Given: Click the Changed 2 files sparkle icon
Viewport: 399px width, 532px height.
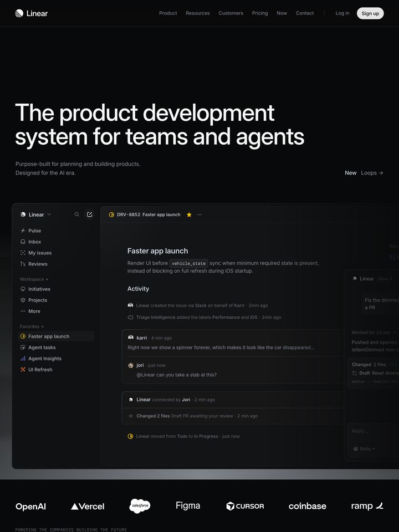Looking at the screenshot, I should click(x=131, y=416).
